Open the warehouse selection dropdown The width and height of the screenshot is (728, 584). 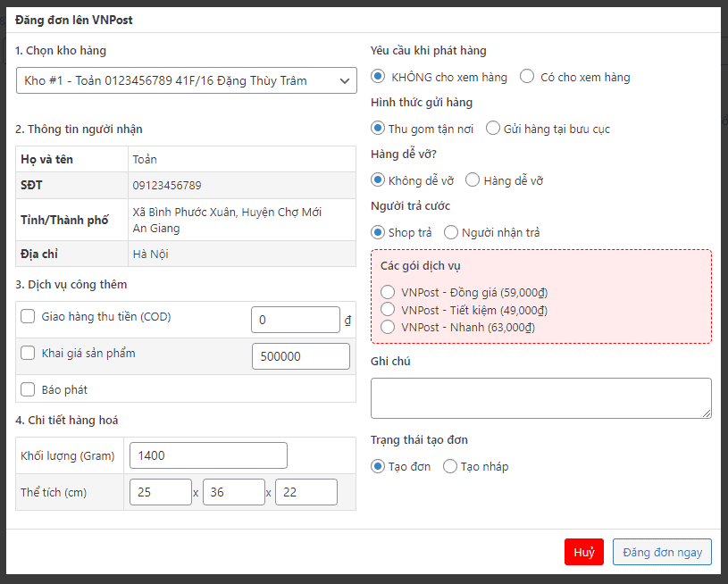tap(186, 80)
